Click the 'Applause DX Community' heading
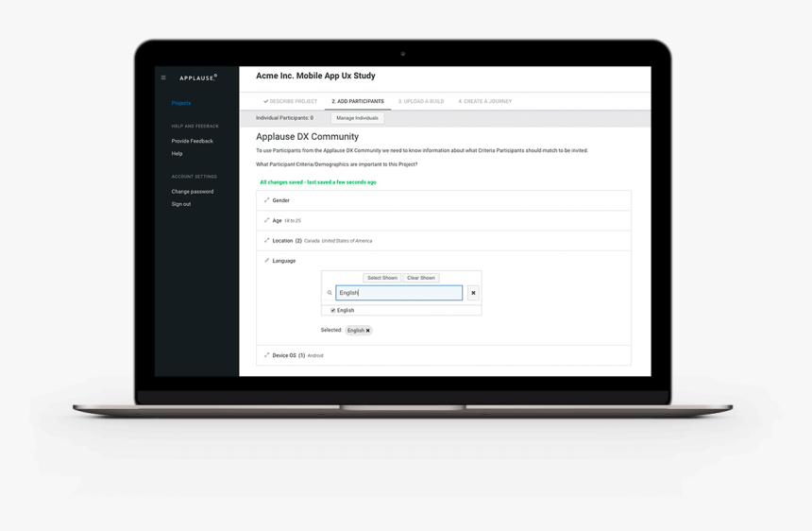Image resolution: width=812 pixels, height=531 pixels. [x=308, y=137]
